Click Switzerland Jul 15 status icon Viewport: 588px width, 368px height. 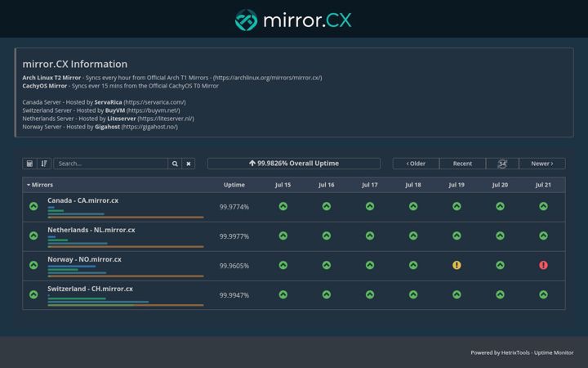(x=283, y=294)
